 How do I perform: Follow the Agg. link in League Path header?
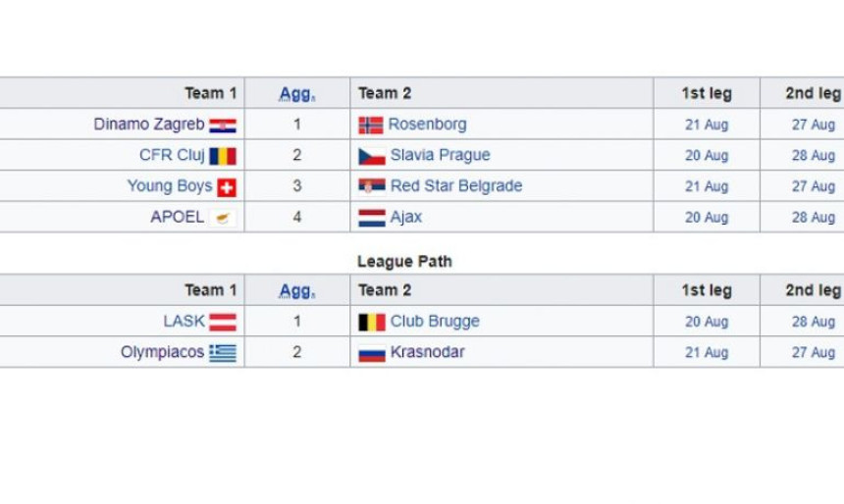pos(297,290)
